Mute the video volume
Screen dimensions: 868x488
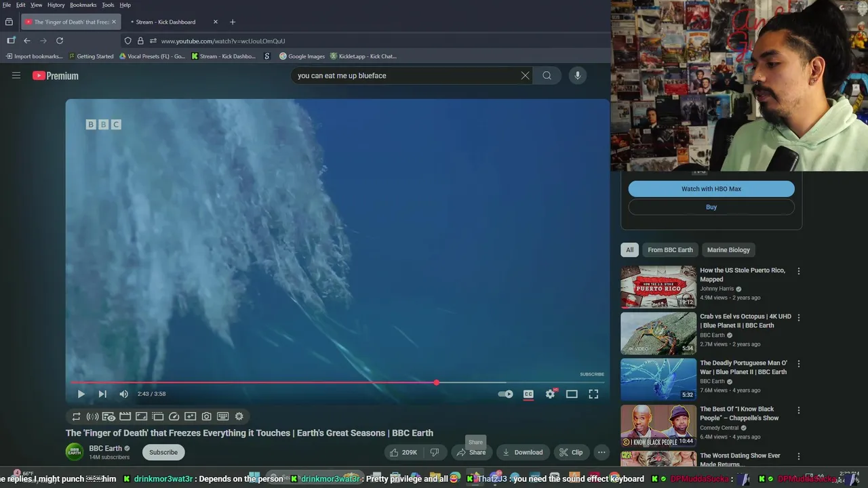pos(123,394)
